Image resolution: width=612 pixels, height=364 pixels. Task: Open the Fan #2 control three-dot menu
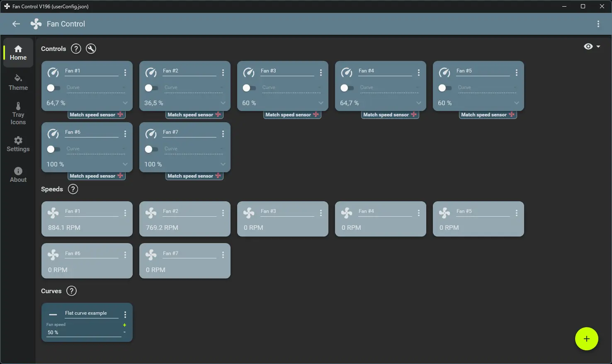click(x=223, y=72)
